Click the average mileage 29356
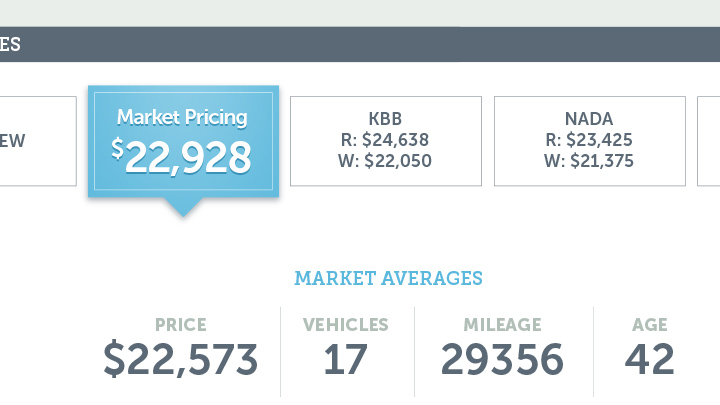720x405 pixels. 502,360
